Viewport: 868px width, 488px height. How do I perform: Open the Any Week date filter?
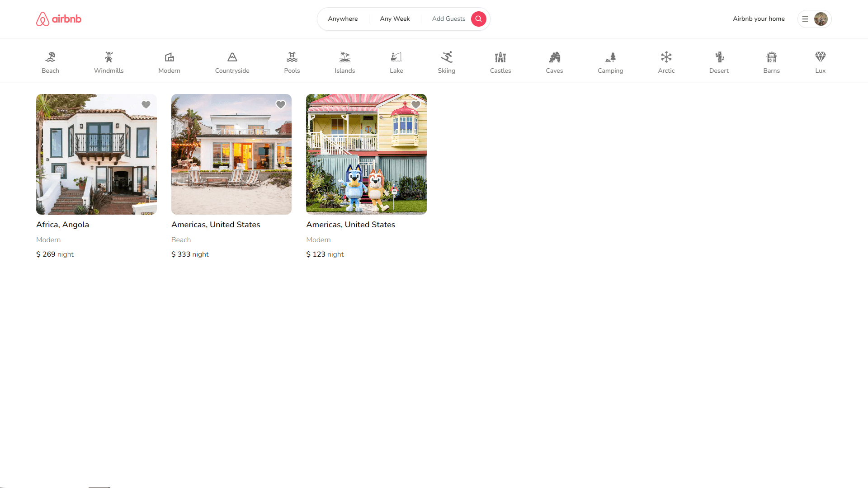pos(395,19)
